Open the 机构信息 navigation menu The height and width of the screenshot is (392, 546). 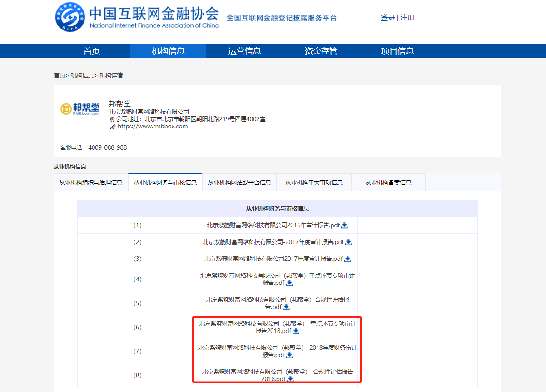click(168, 51)
